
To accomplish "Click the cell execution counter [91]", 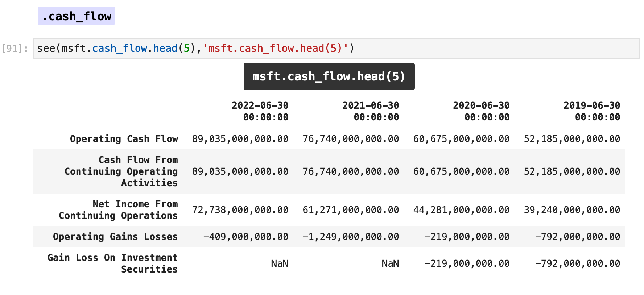I will click(15, 49).
